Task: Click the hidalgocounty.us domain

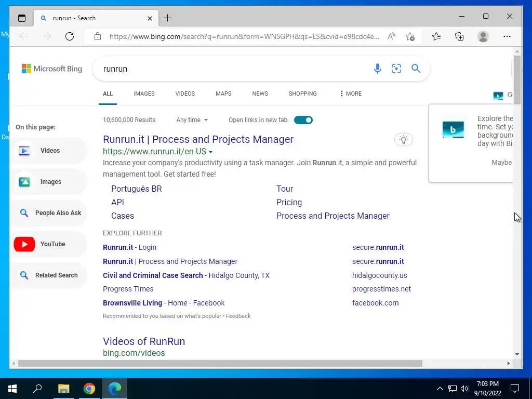Action: (x=379, y=275)
